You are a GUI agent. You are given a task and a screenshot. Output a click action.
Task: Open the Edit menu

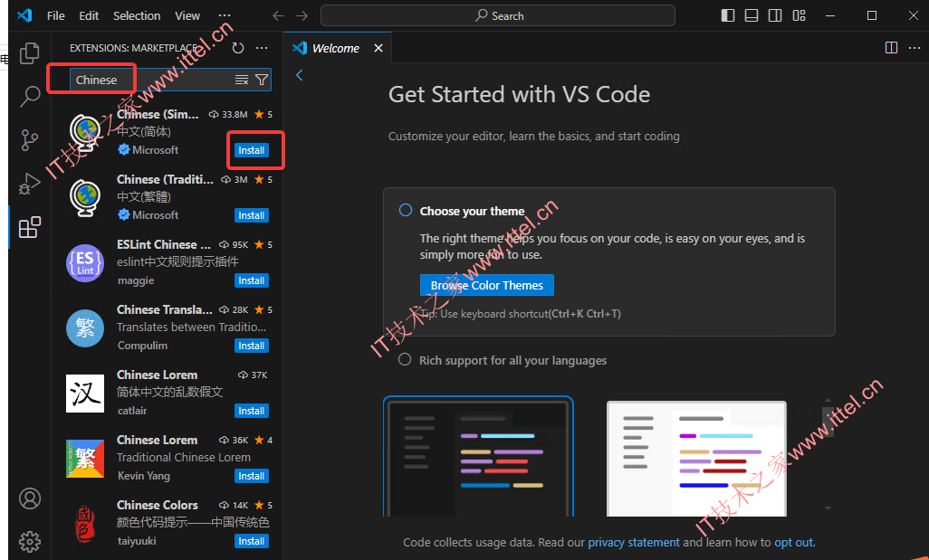pos(89,16)
